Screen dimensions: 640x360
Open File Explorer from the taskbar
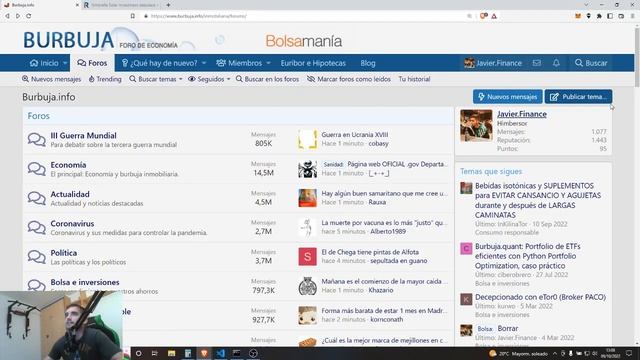[171, 353]
